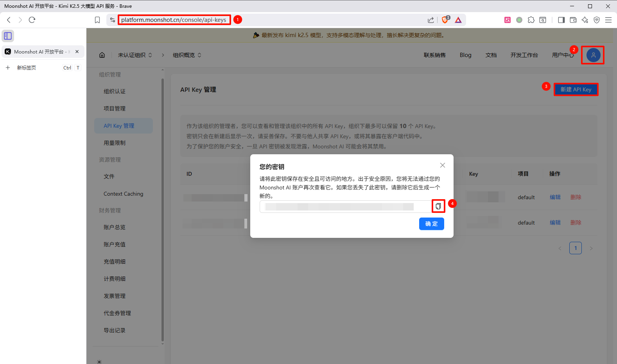The width and height of the screenshot is (617, 364).
Task: Open the browser extensions puzzle icon
Action: point(531,20)
